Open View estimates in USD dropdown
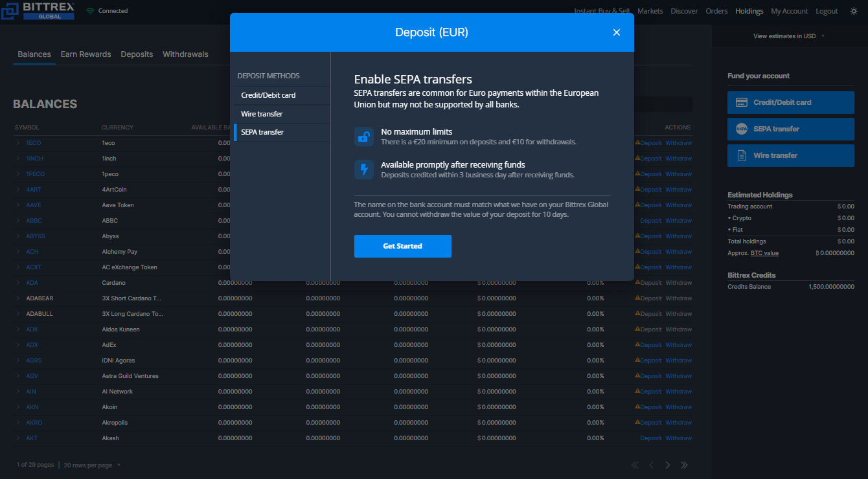 click(x=789, y=36)
